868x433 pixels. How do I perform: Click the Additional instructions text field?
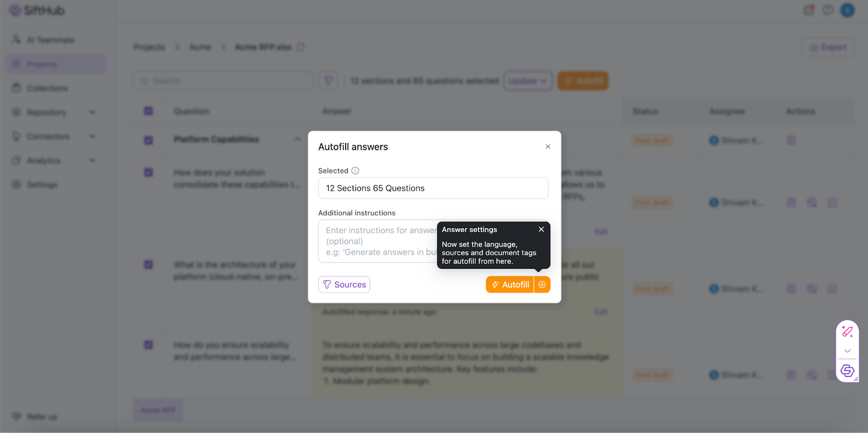377,241
